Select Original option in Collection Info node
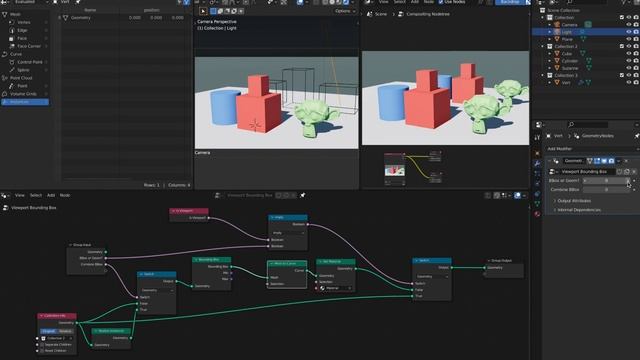 tap(49, 331)
